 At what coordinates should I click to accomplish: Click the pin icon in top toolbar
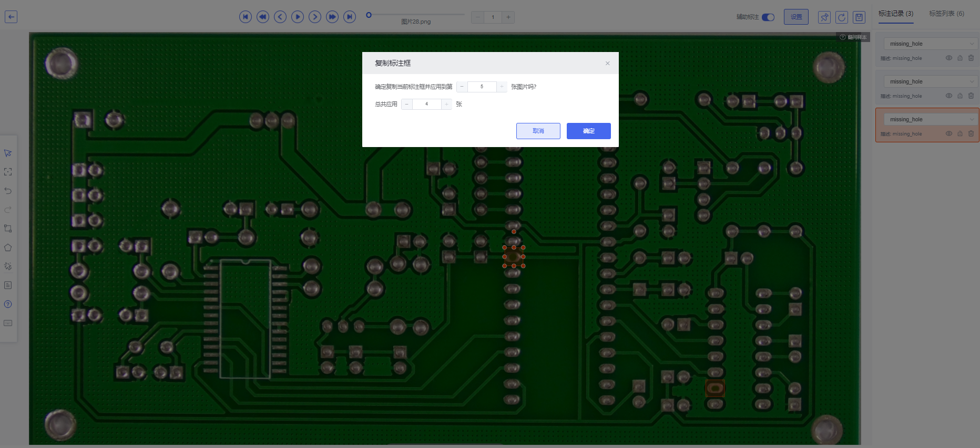point(824,17)
